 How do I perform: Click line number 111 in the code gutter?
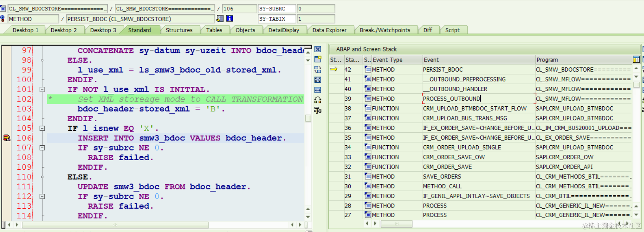click(24, 186)
